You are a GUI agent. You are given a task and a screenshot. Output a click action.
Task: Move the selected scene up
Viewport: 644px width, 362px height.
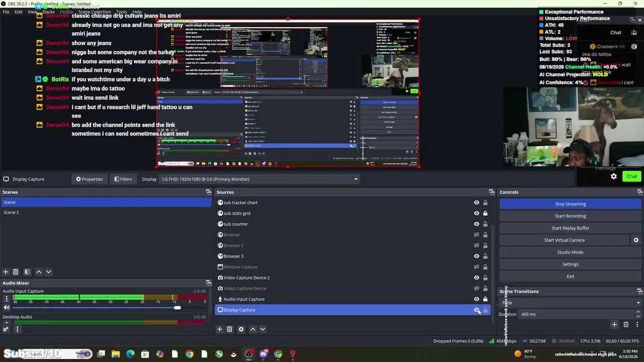[x=39, y=272]
